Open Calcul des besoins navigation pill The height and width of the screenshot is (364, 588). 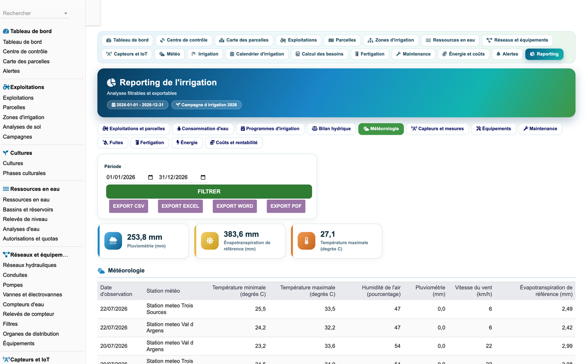[x=319, y=54]
